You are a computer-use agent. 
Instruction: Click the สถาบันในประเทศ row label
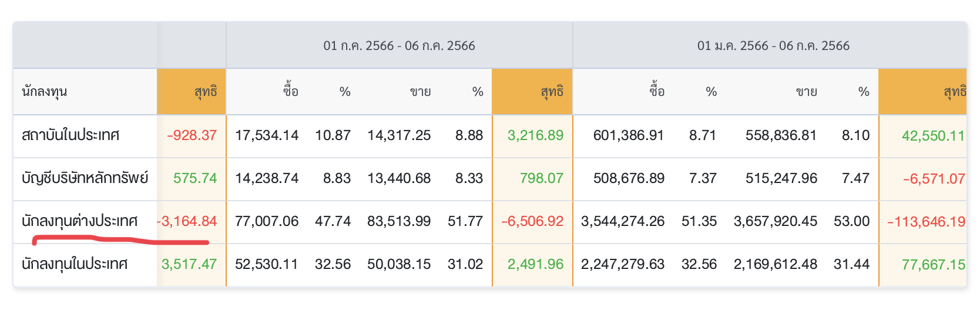pyautogui.click(x=71, y=135)
